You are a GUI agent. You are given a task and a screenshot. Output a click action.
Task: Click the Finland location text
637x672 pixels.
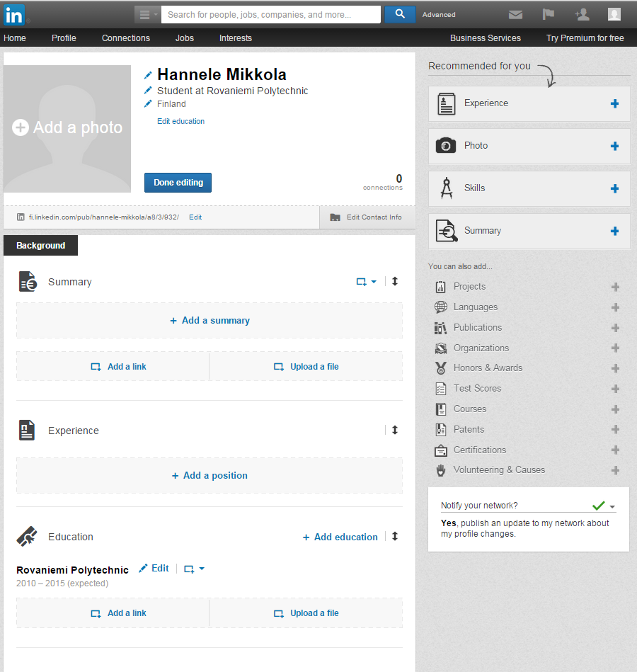(171, 103)
